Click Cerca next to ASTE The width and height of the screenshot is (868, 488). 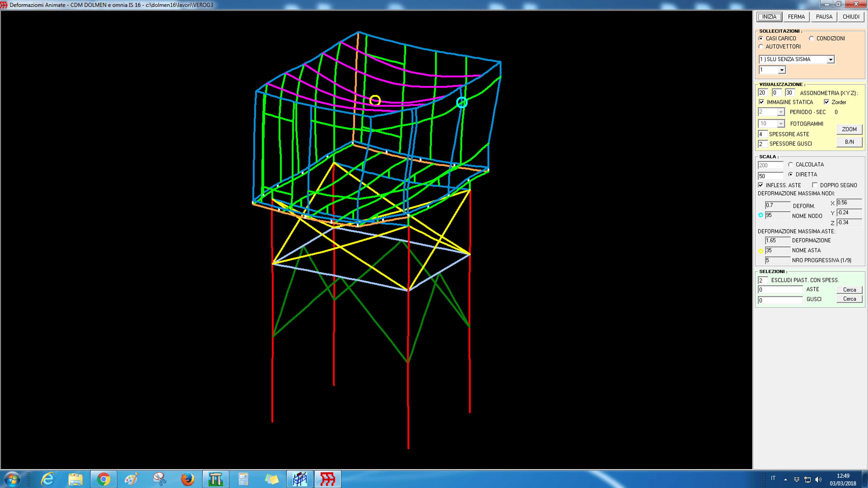pos(849,290)
